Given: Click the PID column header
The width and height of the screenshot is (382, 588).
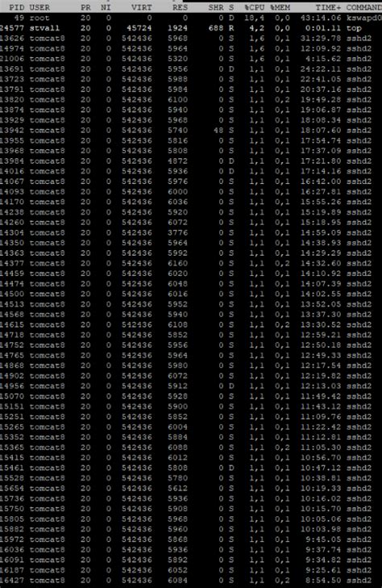Looking at the screenshot, I should pos(16,7).
